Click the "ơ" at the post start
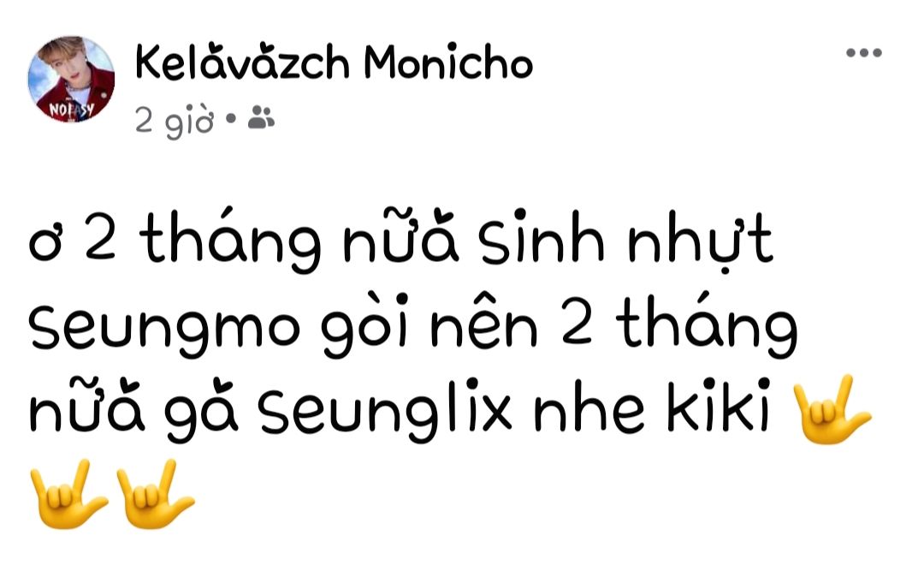The height and width of the screenshot is (565, 924). coord(44,246)
